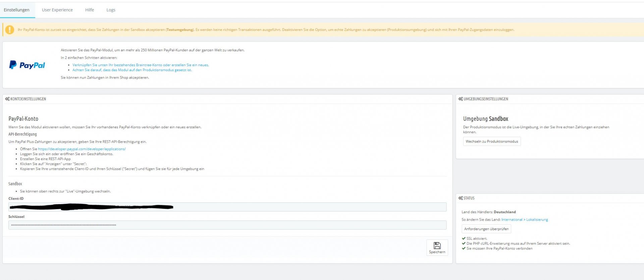Click the PayPal logo

click(x=27, y=65)
